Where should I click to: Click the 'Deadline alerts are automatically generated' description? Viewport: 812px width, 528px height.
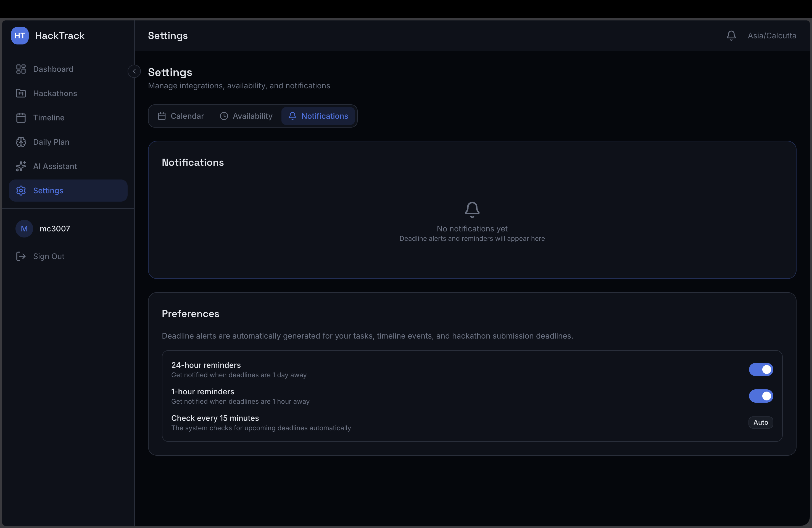point(367,336)
